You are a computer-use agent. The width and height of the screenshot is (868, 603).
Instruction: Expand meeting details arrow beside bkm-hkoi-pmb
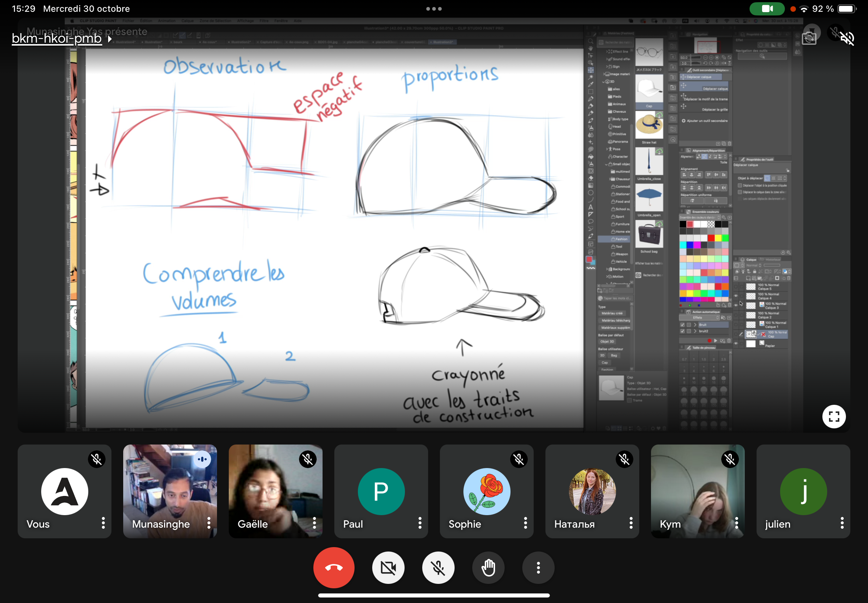(110, 39)
